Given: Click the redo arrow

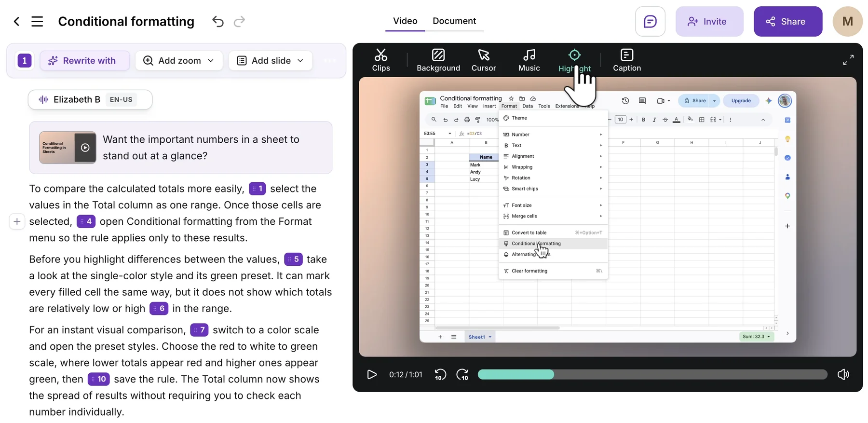Looking at the screenshot, I should (x=239, y=22).
